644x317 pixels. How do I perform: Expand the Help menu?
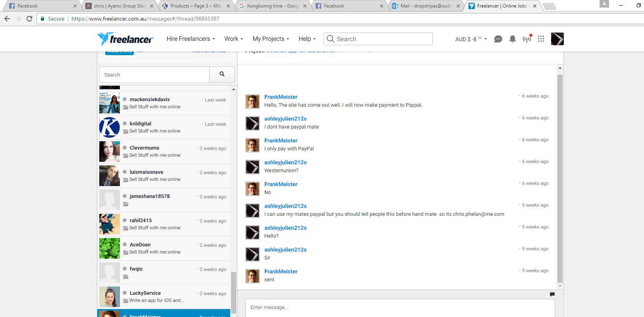307,39
